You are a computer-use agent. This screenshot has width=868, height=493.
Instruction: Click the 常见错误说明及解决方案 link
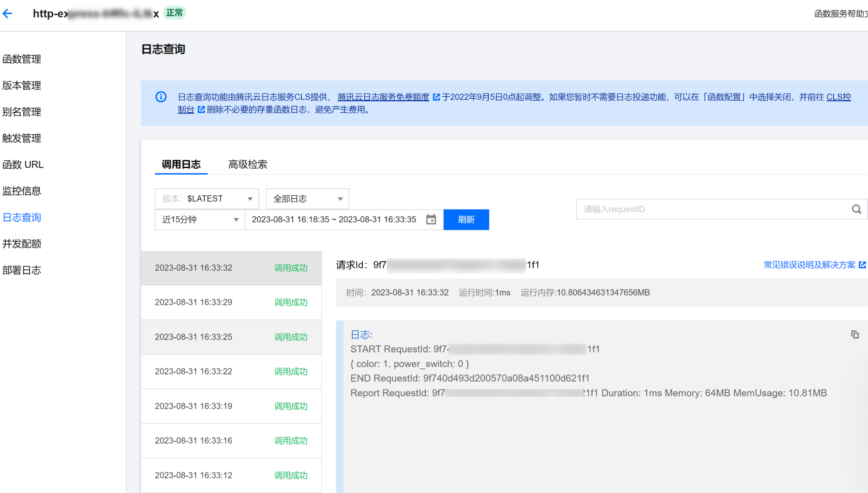pyautogui.click(x=809, y=265)
